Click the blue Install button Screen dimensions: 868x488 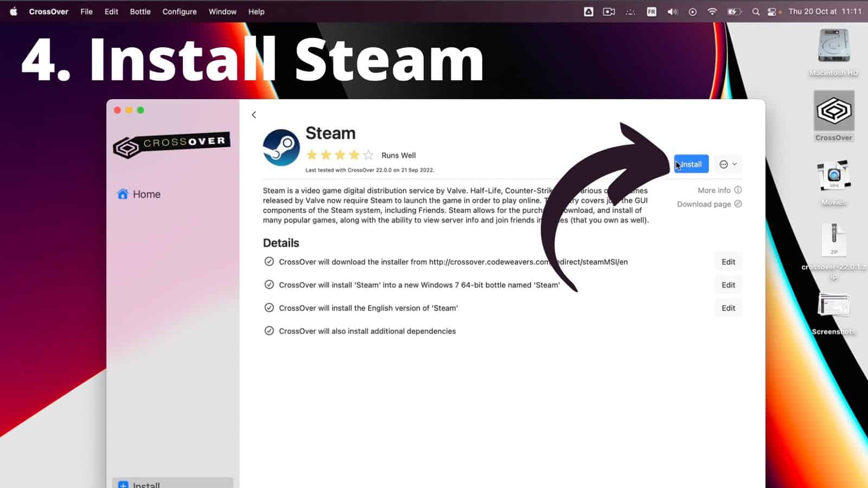tap(691, 164)
